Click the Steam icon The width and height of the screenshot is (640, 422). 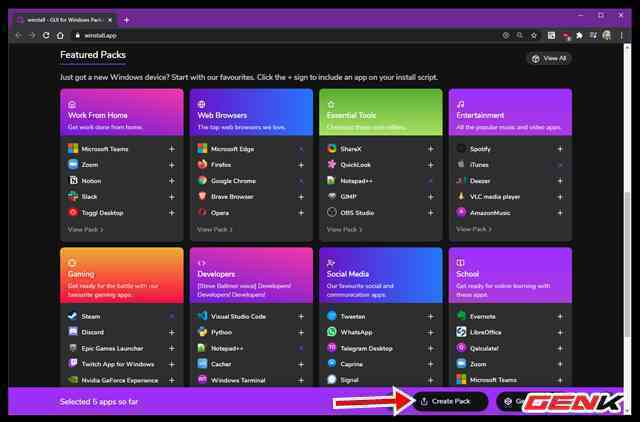[x=73, y=316]
